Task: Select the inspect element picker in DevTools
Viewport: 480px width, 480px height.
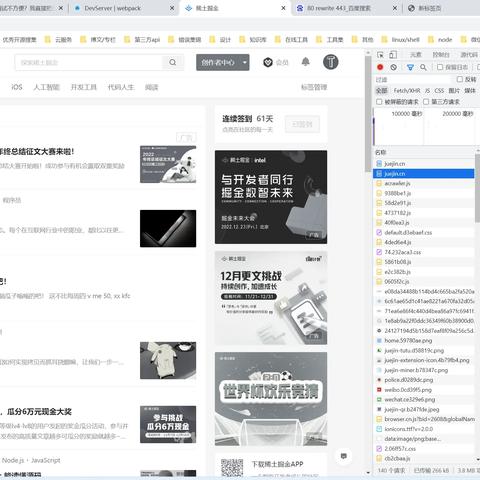Action: point(380,55)
